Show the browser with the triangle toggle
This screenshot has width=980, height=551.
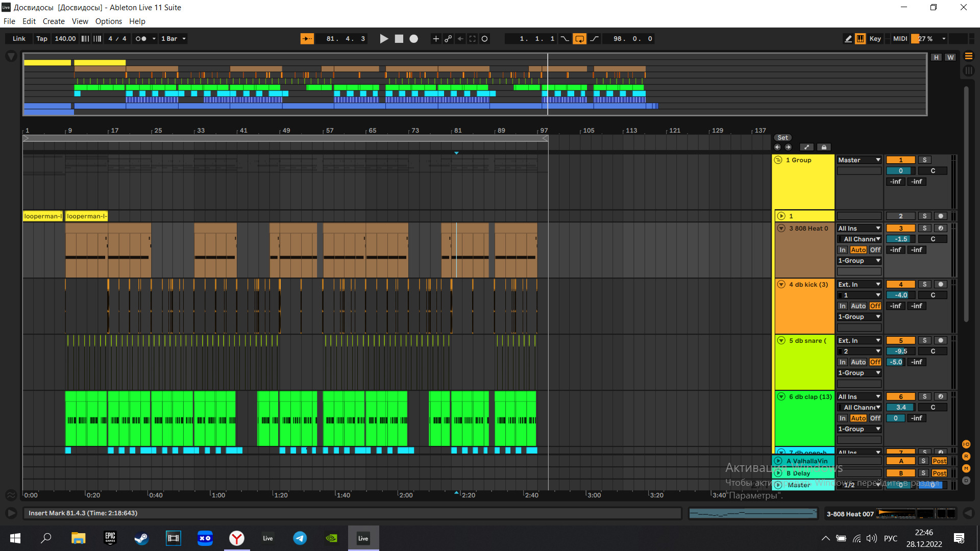(11, 57)
